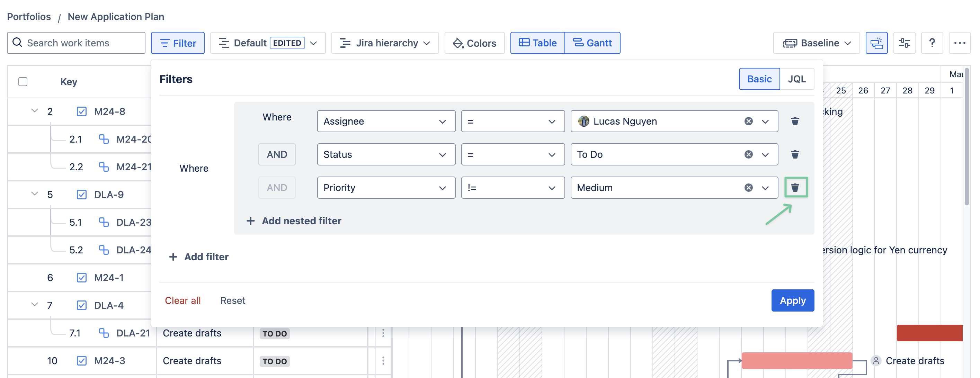Screen dimensions: 980x378
Task: Clear the Lucas Nguyen assignee value
Action: pyautogui.click(x=748, y=121)
